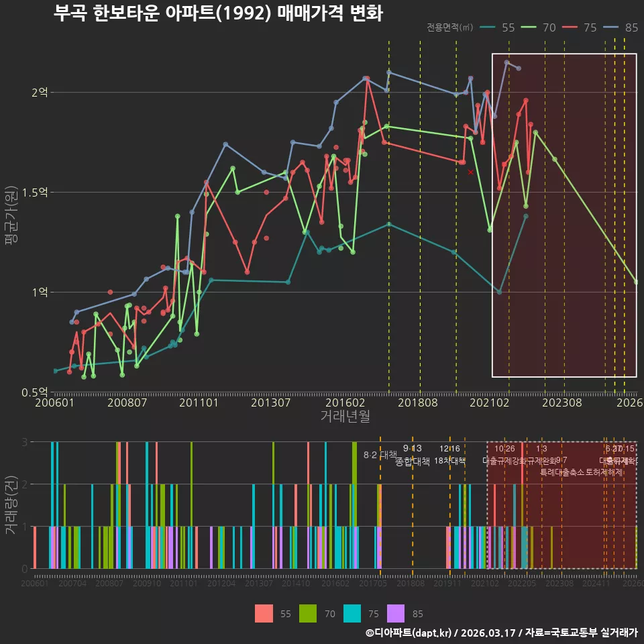This screenshot has height=644, width=644.
Task: Click '201410' on the volume chart x-axis
Action: pyautogui.click(x=296, y=583)
